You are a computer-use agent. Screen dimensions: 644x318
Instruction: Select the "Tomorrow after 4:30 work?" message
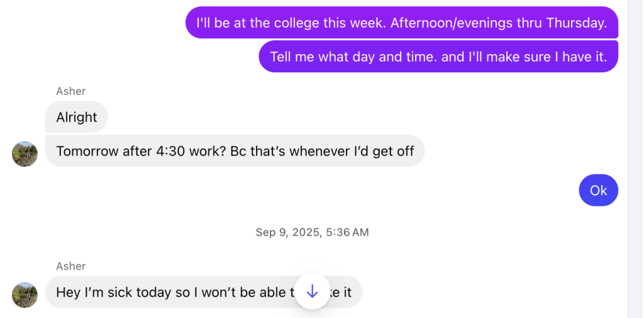coord(235,151)
